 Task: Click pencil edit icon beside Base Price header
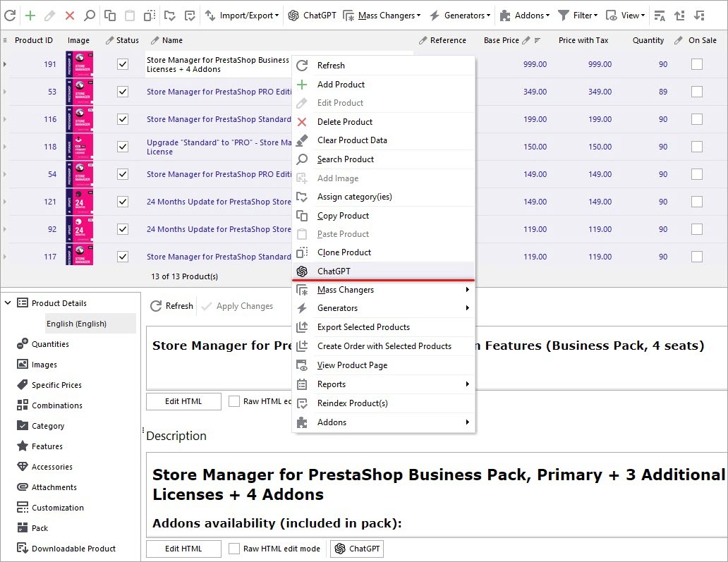tap(526, 40)
